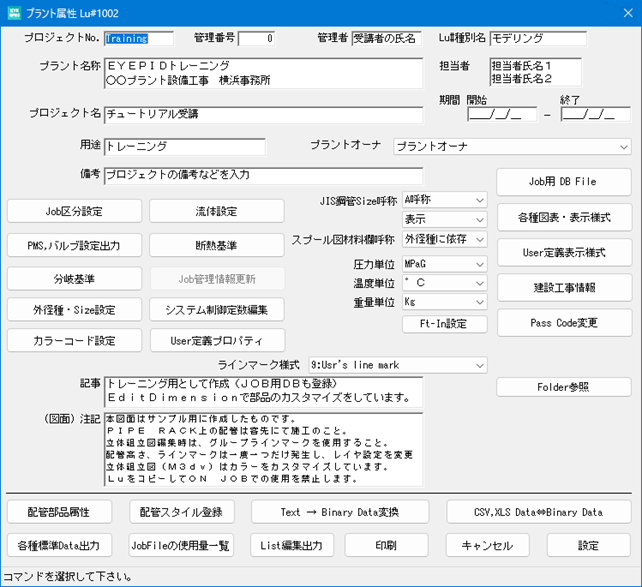This screenshot has width=642, height=587.
Task: Click the 各種図表・表示様式 button
Action: (x=564, y=217)
